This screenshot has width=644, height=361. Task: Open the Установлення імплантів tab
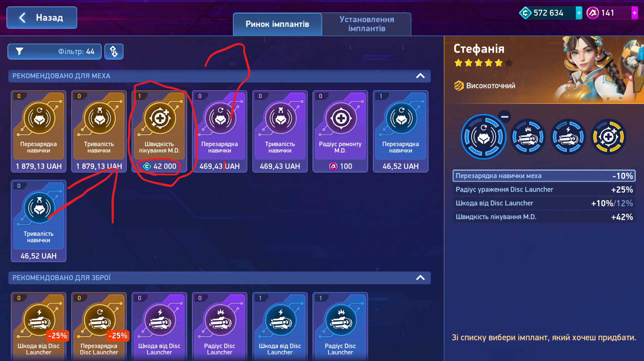(x=366, y=24)
